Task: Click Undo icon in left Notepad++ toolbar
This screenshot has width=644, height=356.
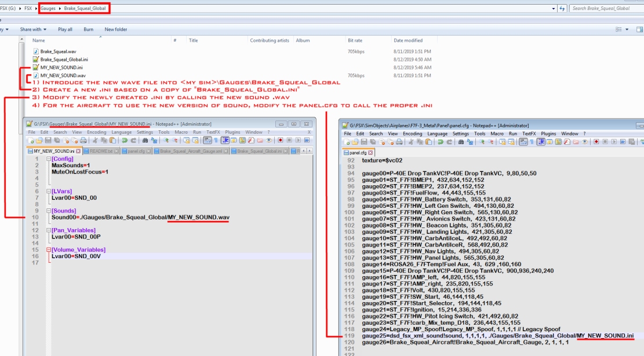Action: tap(125, 140)
